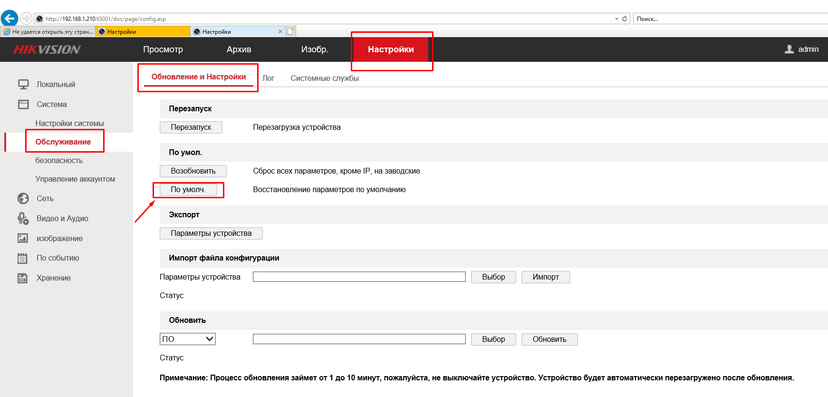828x397 pixels.
Task: Click the 'Хранение' floppy disk icon
Action: [x=23, y=278]
